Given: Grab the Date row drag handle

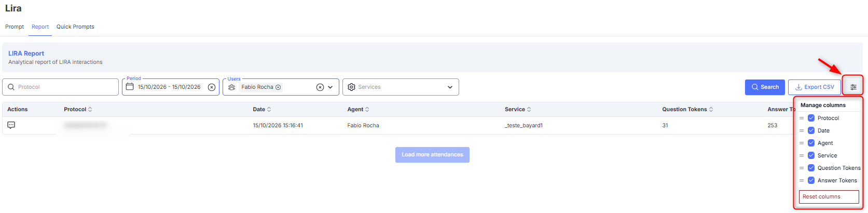Looking at the screenshot, I should point(802,130).
